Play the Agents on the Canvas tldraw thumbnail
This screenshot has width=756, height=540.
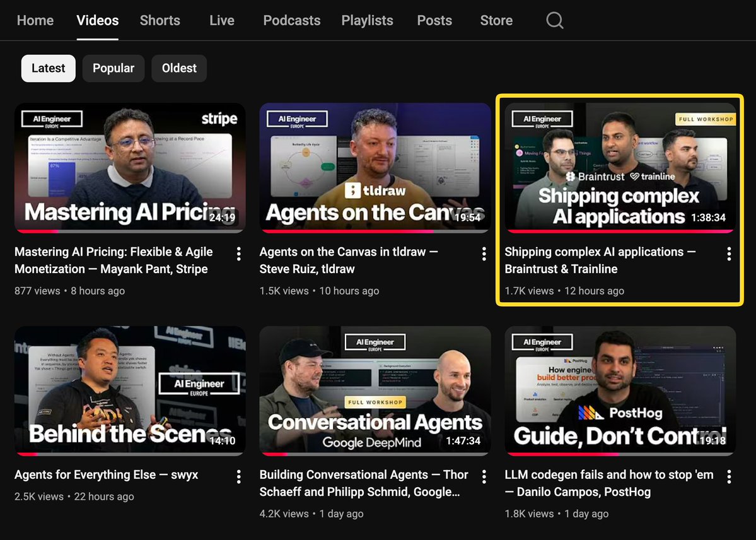click(x=375, y=167)
